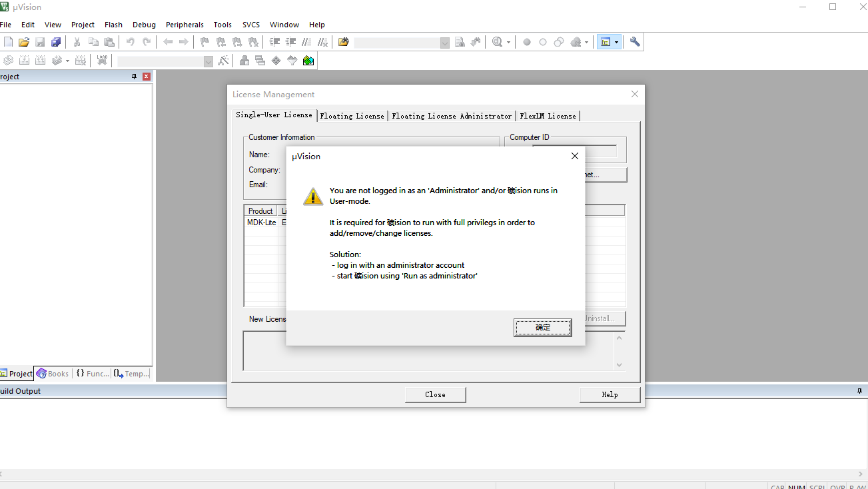Expand the target selection combo box
This screenshot has width=868, height=489.
pyautogui.click(x=208, y=61)
